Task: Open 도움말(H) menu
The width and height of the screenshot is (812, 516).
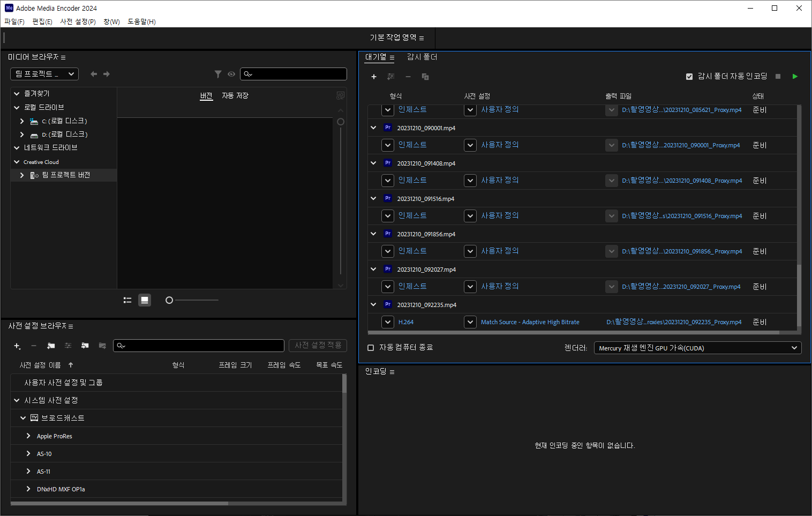Action: click(141, 22)
